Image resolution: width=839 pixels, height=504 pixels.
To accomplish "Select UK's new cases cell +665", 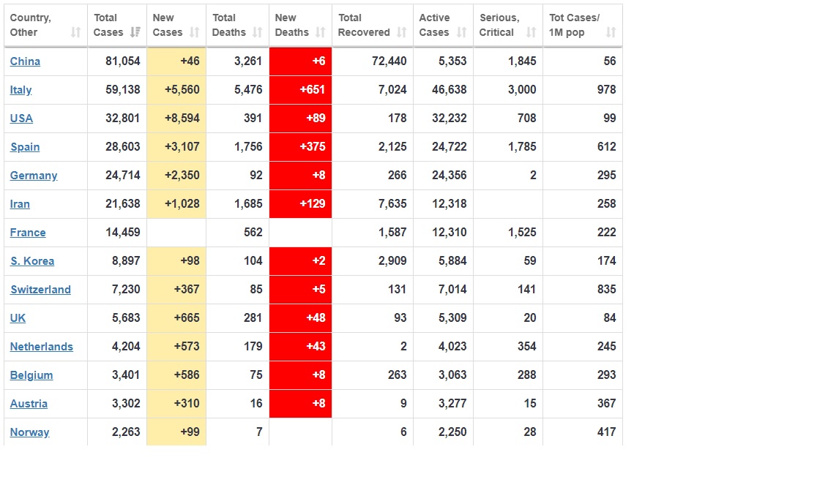I will [x=176, y=318].
